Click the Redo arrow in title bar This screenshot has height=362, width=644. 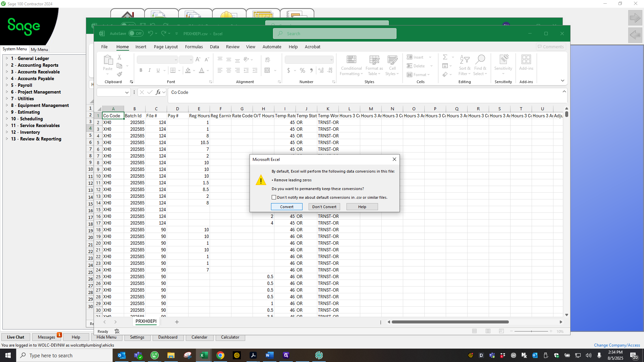pos(164,34)
